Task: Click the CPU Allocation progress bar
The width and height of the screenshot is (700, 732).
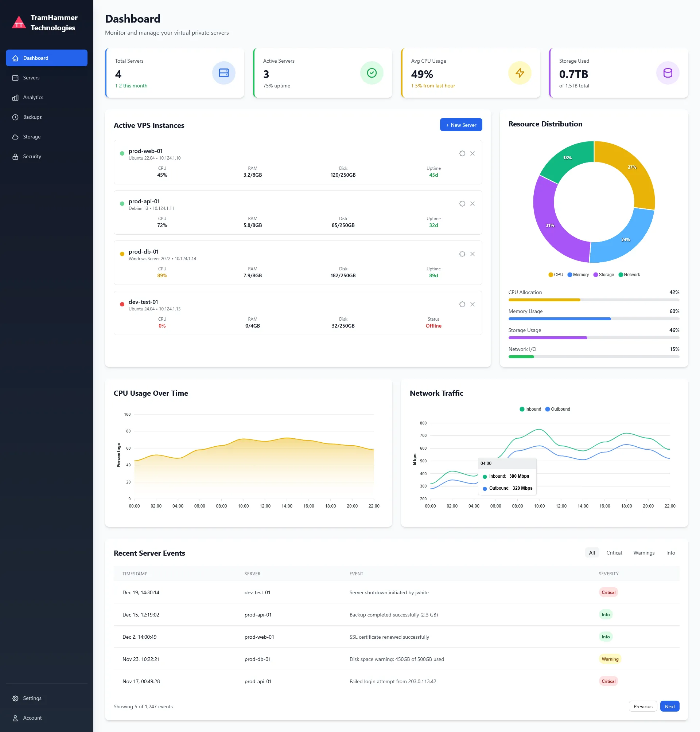Action: (x=594, y=300)
